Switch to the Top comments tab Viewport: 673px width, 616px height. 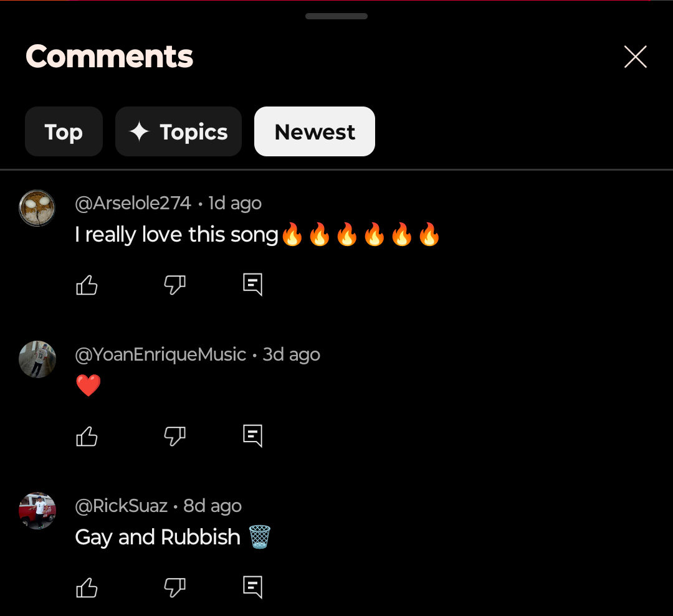(64, 131)
